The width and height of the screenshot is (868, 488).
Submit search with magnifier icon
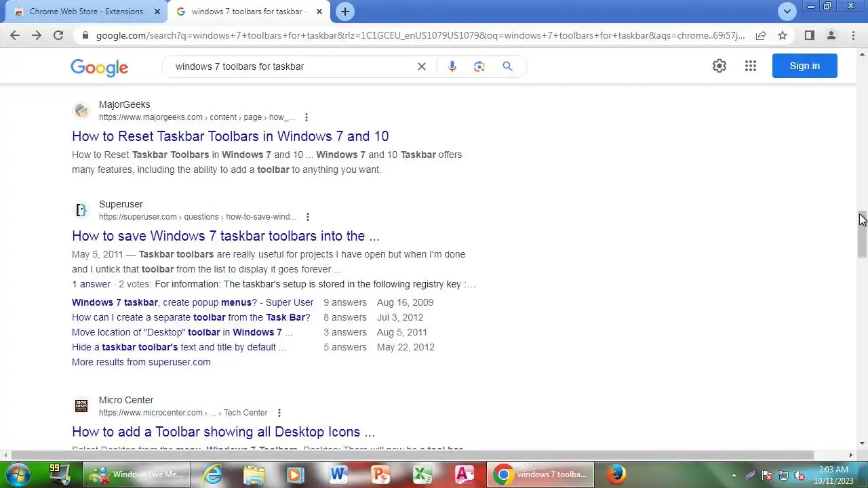click(507, 66)
